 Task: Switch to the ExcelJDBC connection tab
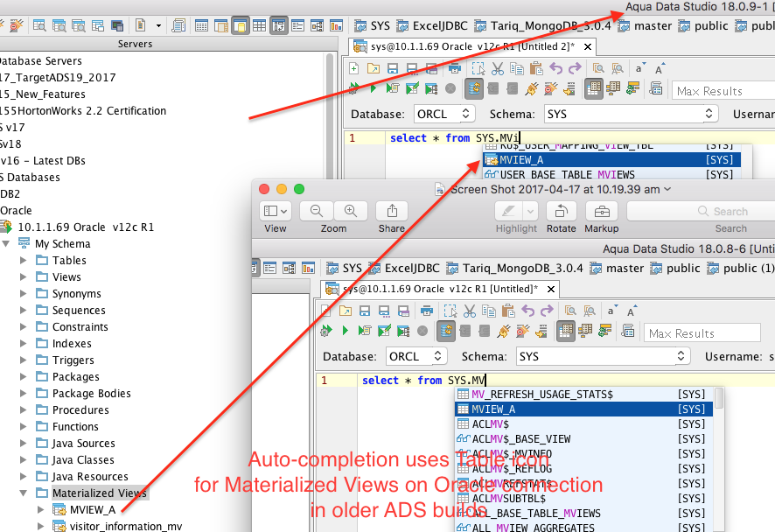point(432,25)
